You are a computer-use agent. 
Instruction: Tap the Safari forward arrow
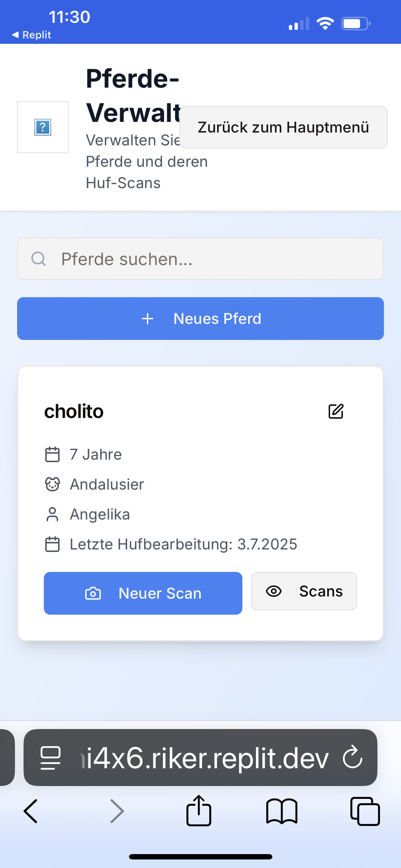coord(117,811)
